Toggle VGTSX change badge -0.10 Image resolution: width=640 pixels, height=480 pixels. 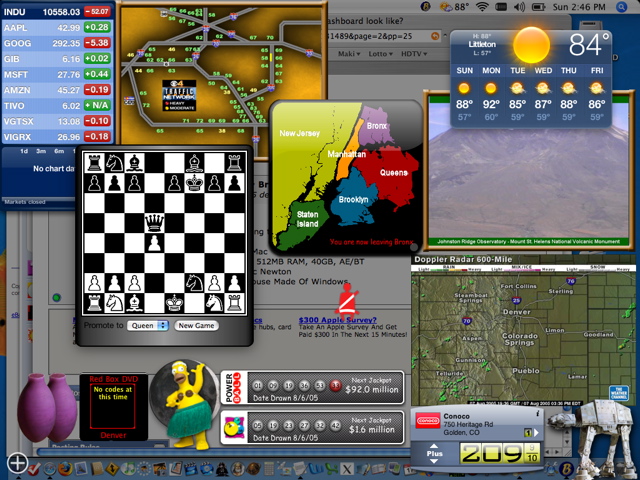click(x=97, y=121)
